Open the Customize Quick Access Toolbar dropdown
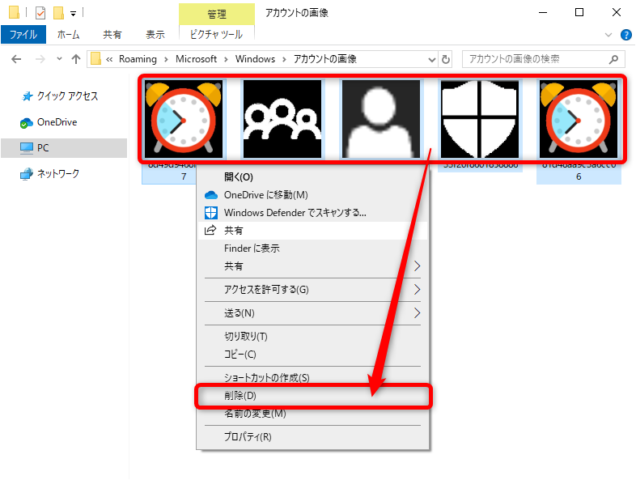This screenshot has width=636, height=480. point(73,13)
